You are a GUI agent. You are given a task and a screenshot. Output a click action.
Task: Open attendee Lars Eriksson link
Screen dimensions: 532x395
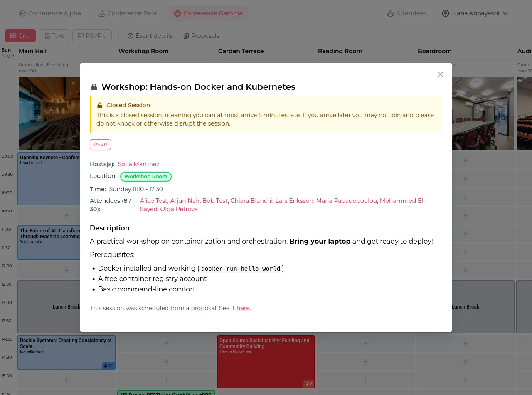pyautogui.click(x=294, y=201)
